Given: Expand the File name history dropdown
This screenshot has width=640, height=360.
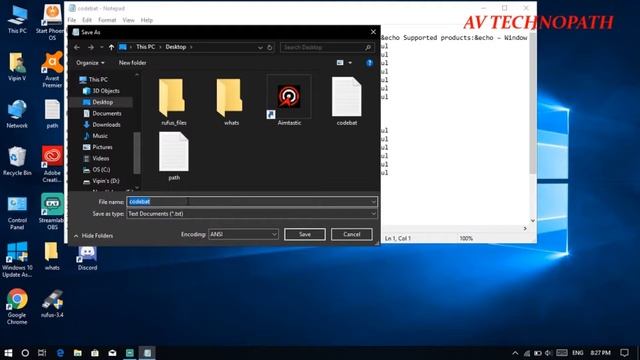Looking at the screenshot, I should click(373, 202).
